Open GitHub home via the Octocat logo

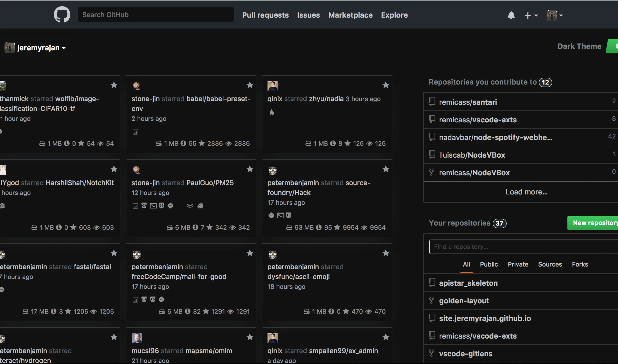62,14
